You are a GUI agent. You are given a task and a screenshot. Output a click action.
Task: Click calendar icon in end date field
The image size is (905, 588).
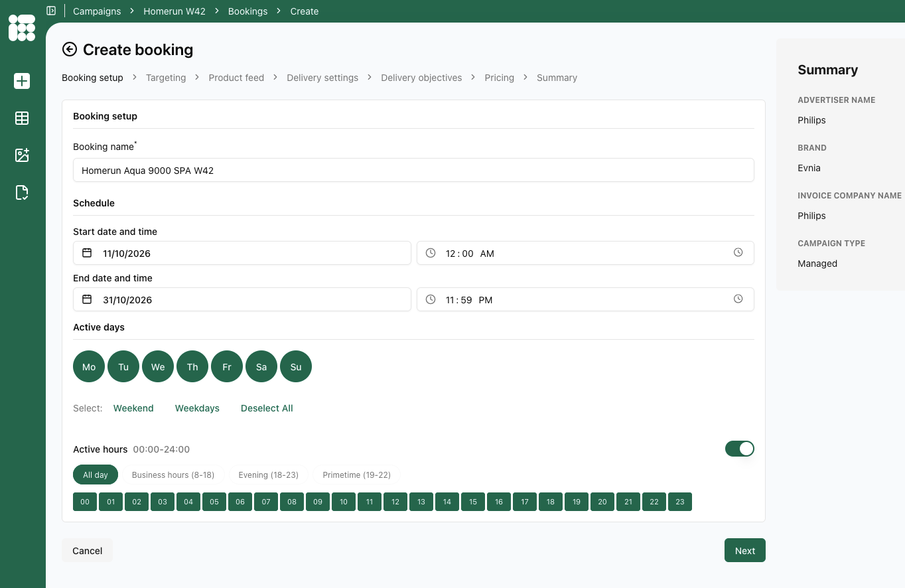87,299
